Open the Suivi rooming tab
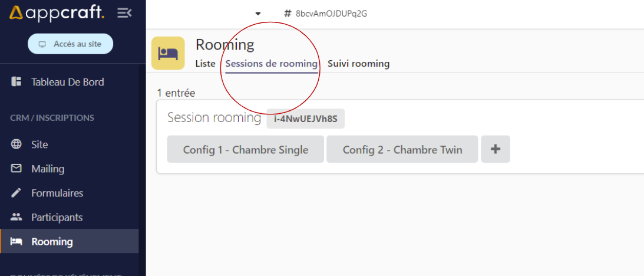 pyautogui.click(x=358, y=64)
